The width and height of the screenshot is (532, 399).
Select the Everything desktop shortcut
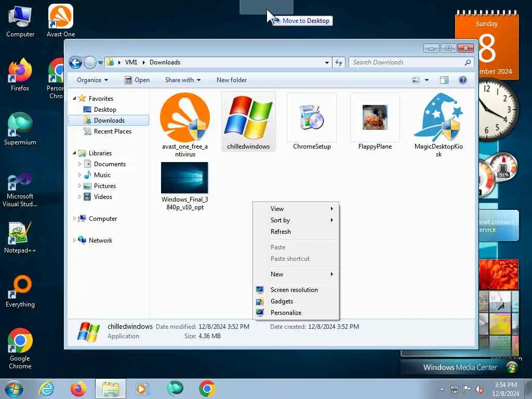20,292
